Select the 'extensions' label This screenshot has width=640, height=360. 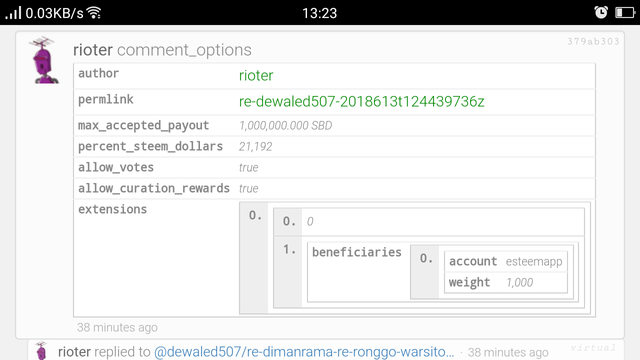pyautogui.click(x=112, y=209)
